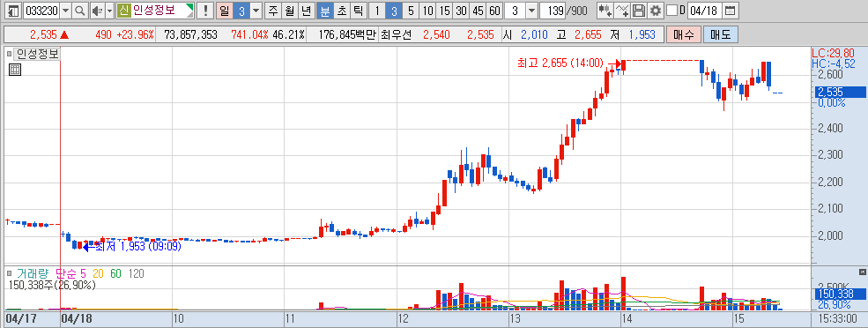
Task: Click the 04/18 date on time axis
Action: coord(77,319)
